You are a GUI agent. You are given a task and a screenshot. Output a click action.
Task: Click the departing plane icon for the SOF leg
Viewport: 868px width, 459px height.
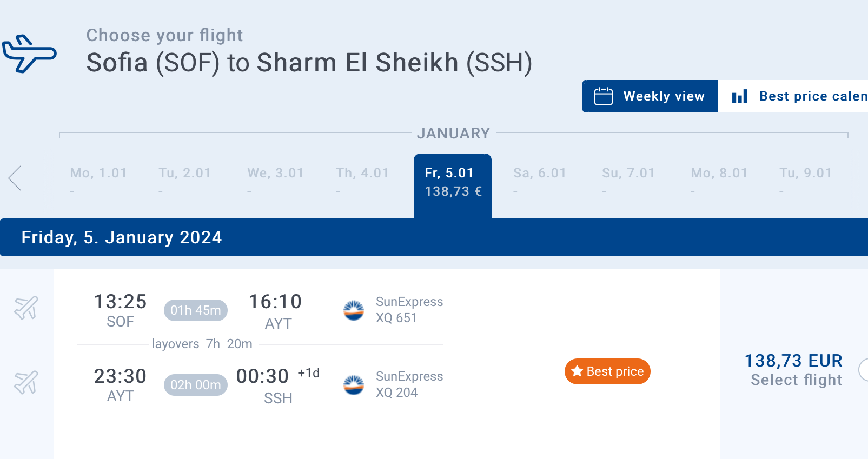(26, 308)
